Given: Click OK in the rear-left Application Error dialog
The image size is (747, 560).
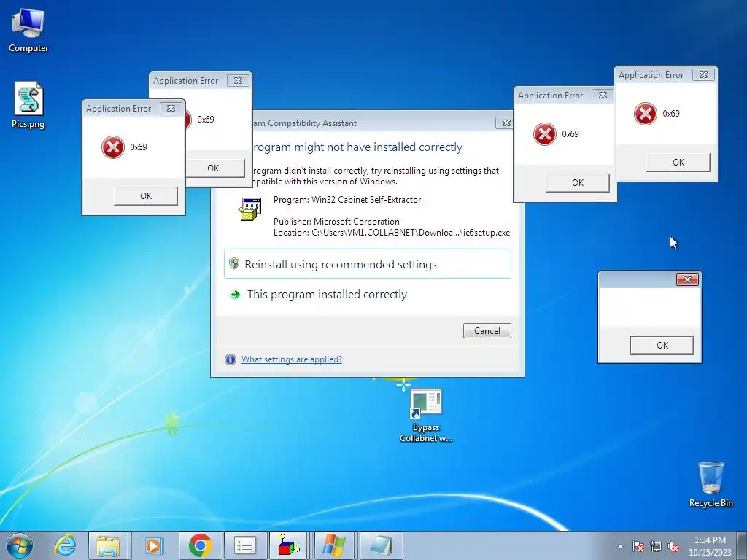Looking at the screenshot, I should (x=215, y=168).
